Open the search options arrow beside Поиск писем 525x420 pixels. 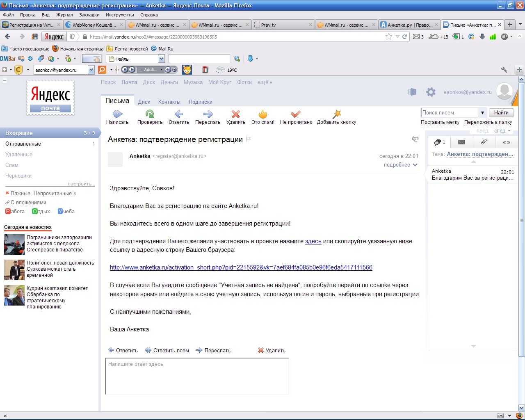coord(482,112)
